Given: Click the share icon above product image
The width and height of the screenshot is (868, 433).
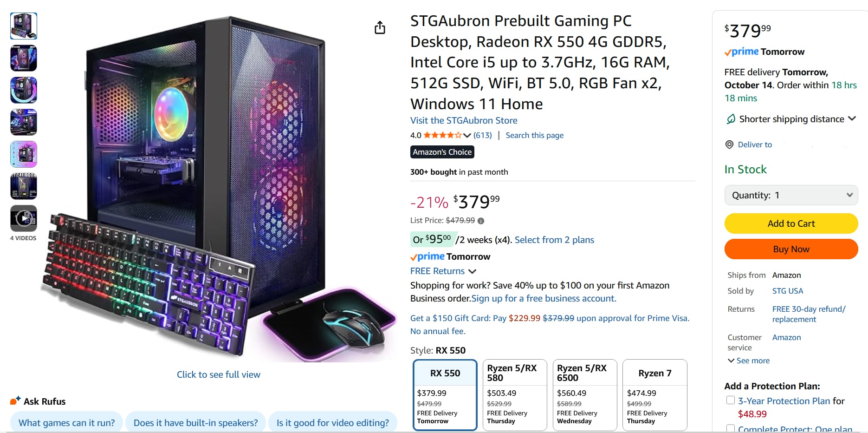Looking at the screenshot, I should coord(380,28).
